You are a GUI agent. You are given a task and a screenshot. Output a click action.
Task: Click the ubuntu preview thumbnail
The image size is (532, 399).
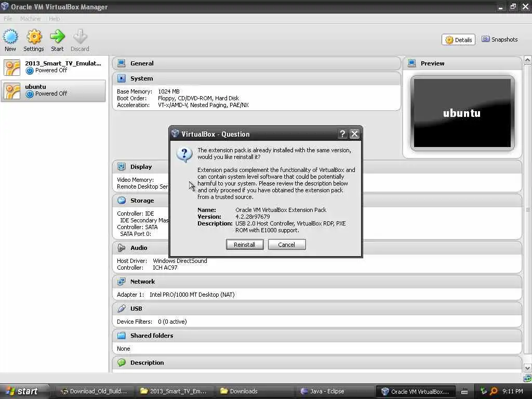coord(462,113)
